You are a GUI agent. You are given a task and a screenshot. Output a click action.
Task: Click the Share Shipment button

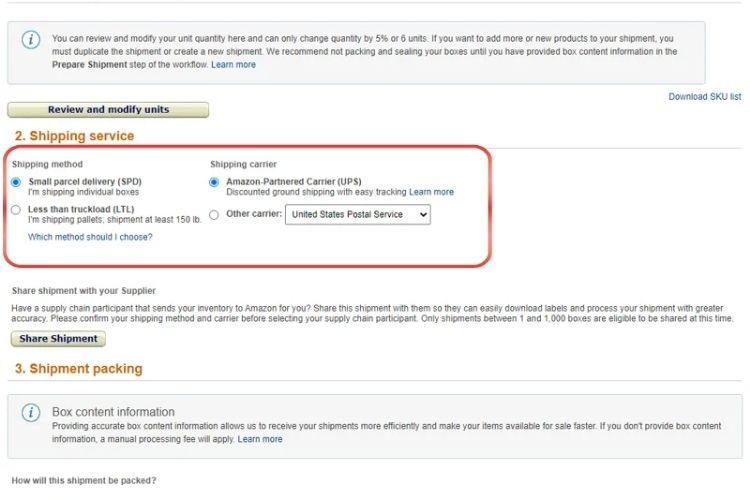point(58,339)
